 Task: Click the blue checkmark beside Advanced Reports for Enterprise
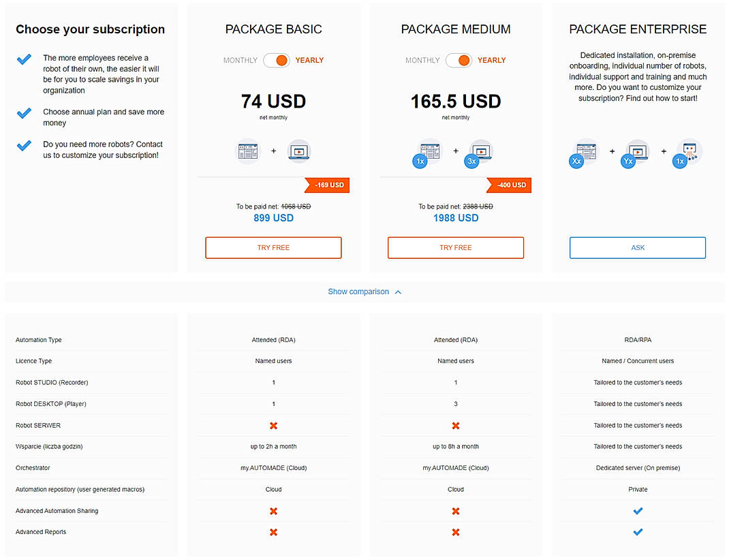[638, 532]
